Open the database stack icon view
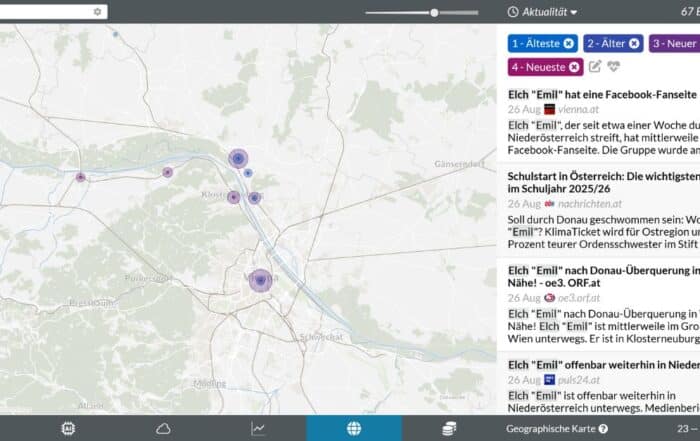700x441 pixels. click(449, 428)
